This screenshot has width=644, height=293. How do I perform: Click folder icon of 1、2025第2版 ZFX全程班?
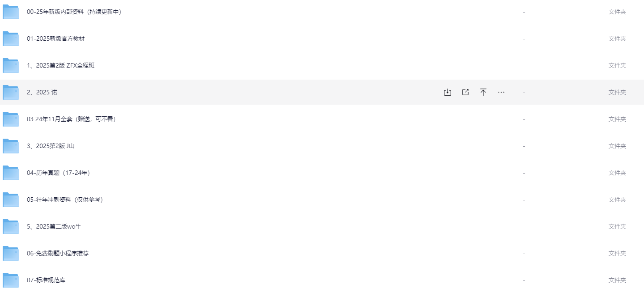click(11, 65)
